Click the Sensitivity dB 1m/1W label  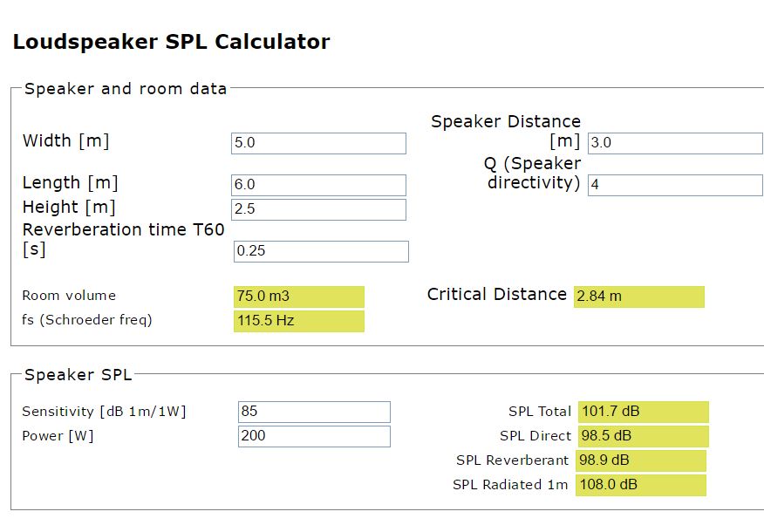tap(104, 412)
